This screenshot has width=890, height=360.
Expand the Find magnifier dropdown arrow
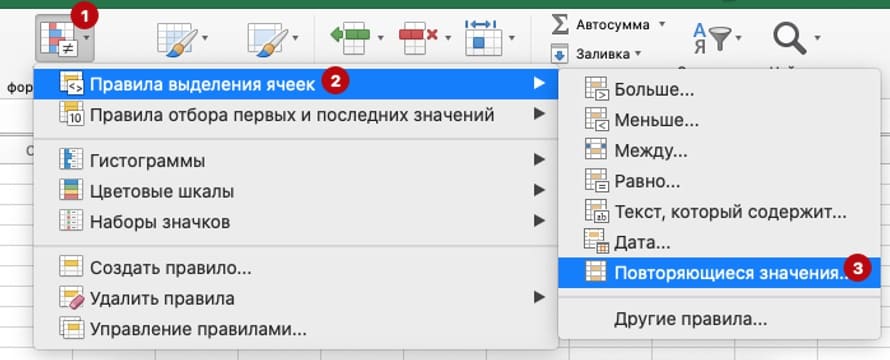(817, 38)
